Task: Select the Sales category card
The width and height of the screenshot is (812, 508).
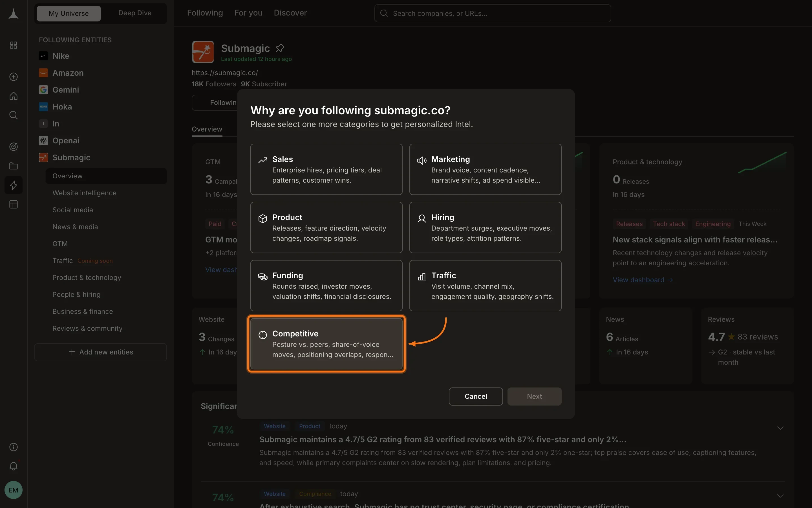Action: (326, 169)
